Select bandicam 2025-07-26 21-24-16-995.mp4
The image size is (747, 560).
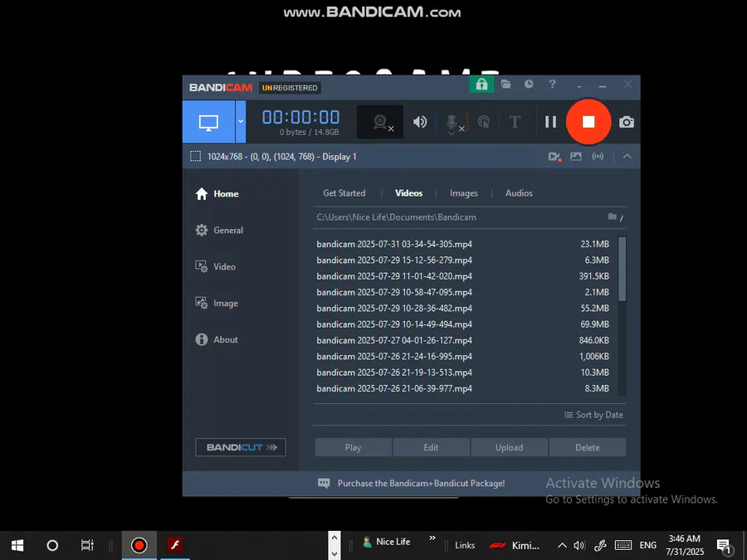[462, 356]
